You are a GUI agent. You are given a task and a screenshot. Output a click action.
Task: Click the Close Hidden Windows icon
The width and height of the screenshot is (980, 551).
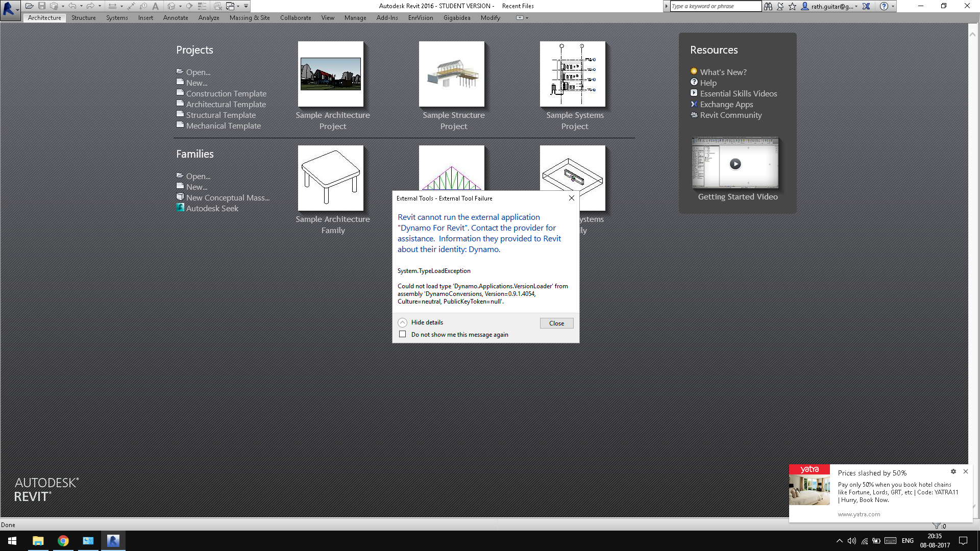[218, 6]
